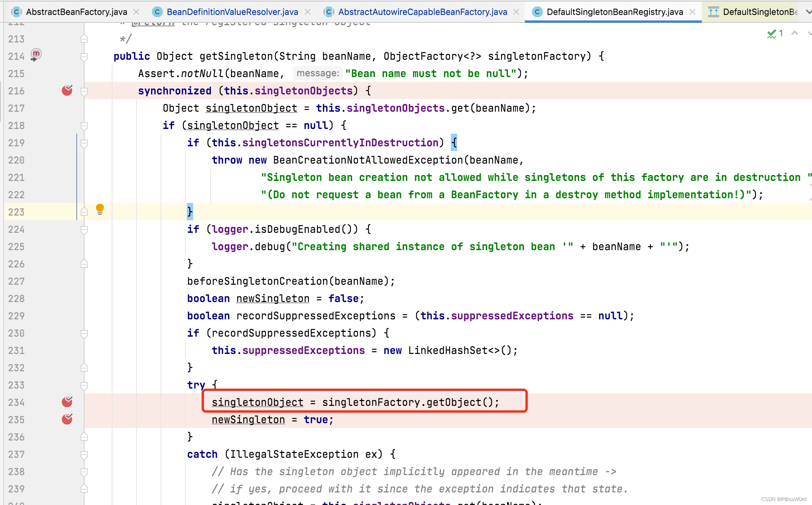This screenshot has width=812, height=505.
Task: Click line number 227 in gutter
Action: coord(16,281)
